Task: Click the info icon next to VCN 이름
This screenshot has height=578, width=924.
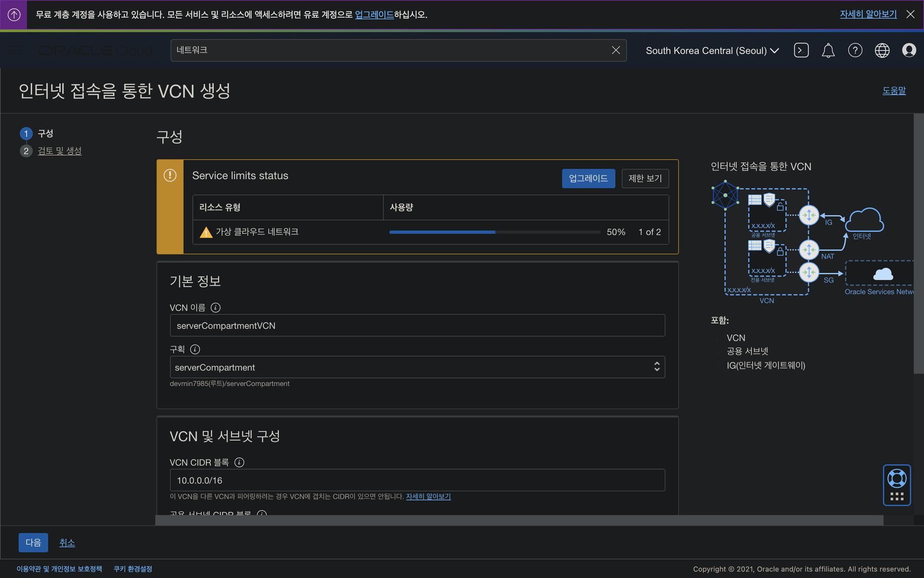Action: click(x=216, y=307)
